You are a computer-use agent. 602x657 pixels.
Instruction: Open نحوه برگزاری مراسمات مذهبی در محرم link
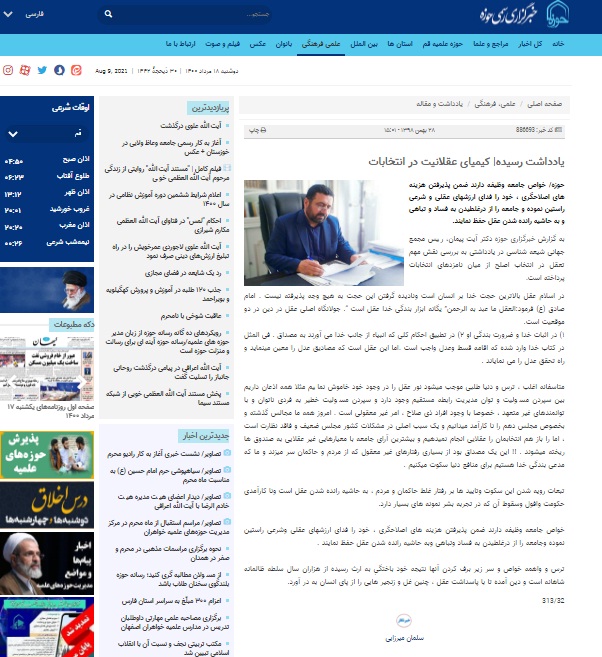172,553
